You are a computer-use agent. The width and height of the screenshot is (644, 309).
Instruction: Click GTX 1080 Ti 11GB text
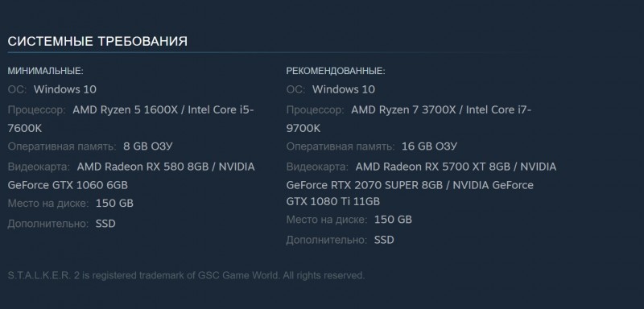pos(332,201)
